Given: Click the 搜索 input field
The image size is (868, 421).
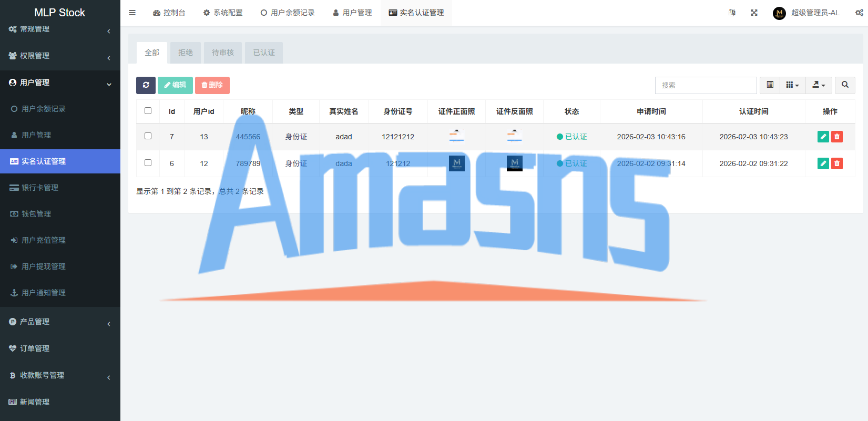Looking at the screenshot, I should click(706, 85).
